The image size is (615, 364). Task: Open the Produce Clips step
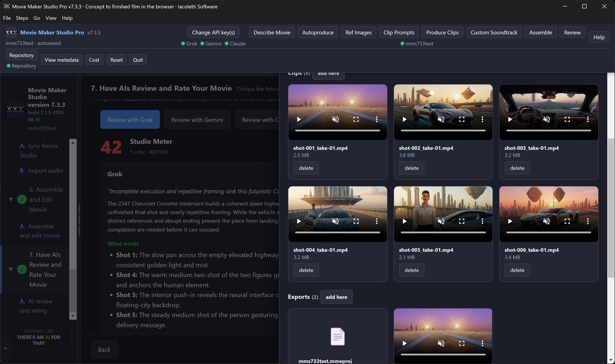pos(442,32)
